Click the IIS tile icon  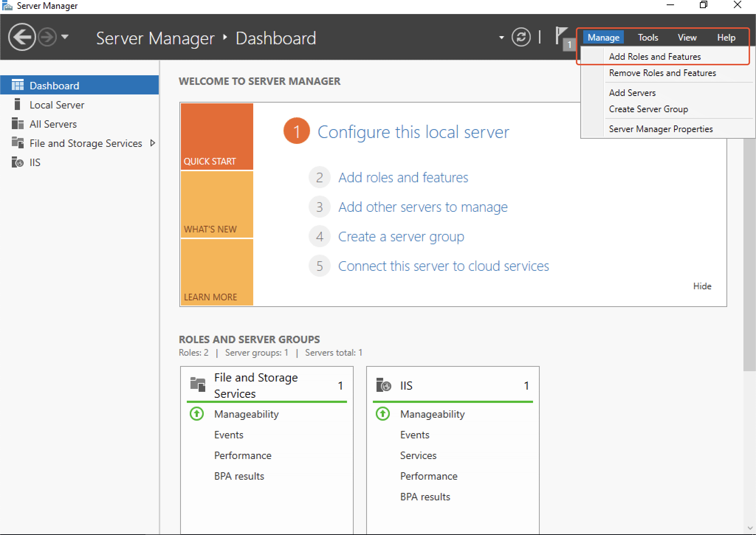point(384,385)
